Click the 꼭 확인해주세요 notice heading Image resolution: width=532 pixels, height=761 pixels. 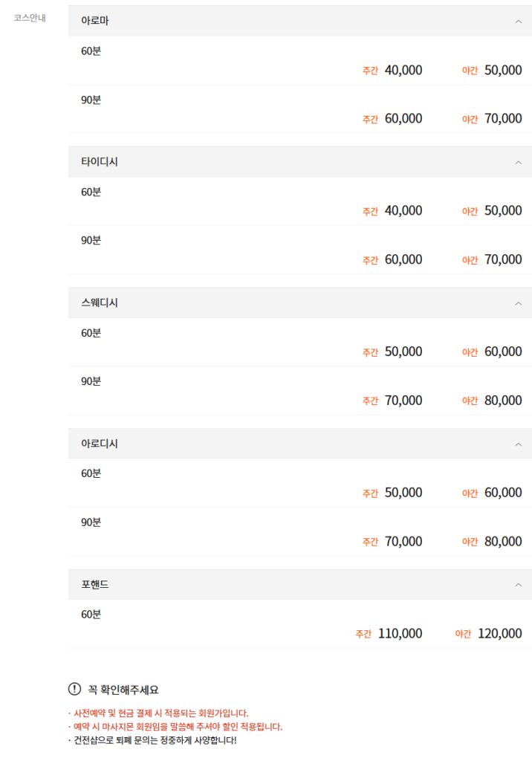tap(123, 690)
